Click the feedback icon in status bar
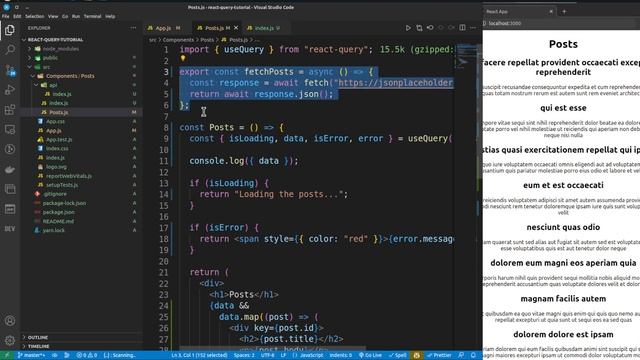Image resolution: width=640 pixels, height=360 pixels. tap(461, 355)
